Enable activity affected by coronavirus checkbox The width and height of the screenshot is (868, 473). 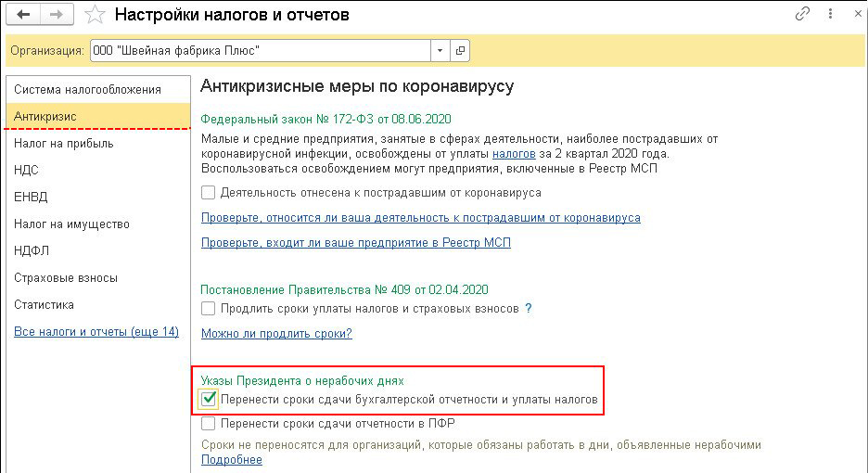[x=209, y=192]
